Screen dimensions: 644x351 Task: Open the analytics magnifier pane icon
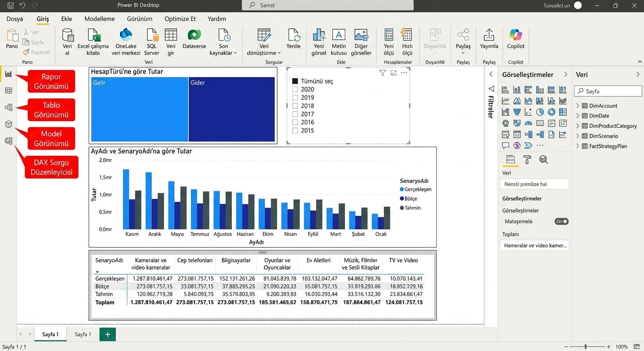coord(543,160)
